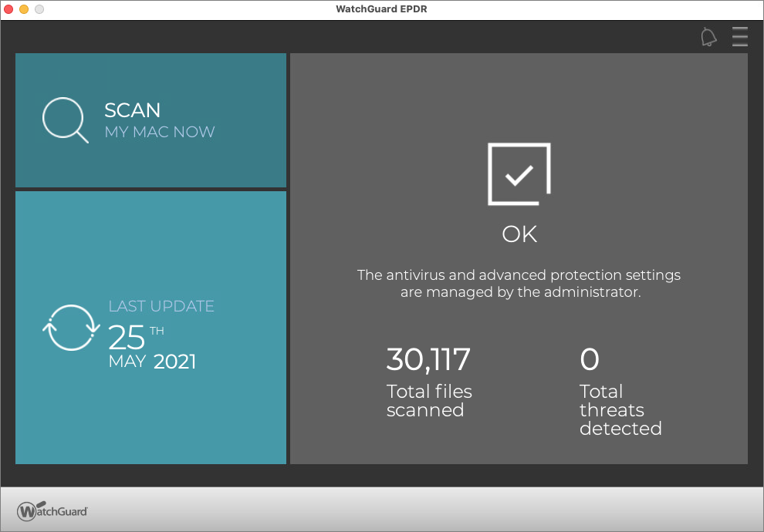The width and height of the screenshot is (764, 532).
Task: Click the MAY 2021 update date text
Action: click(153, 361)
